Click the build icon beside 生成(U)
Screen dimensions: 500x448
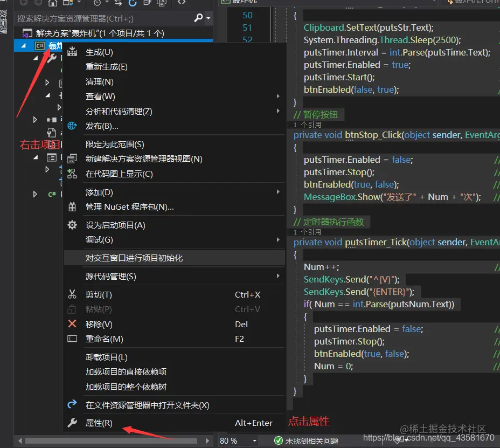click(x=72, y=52)
